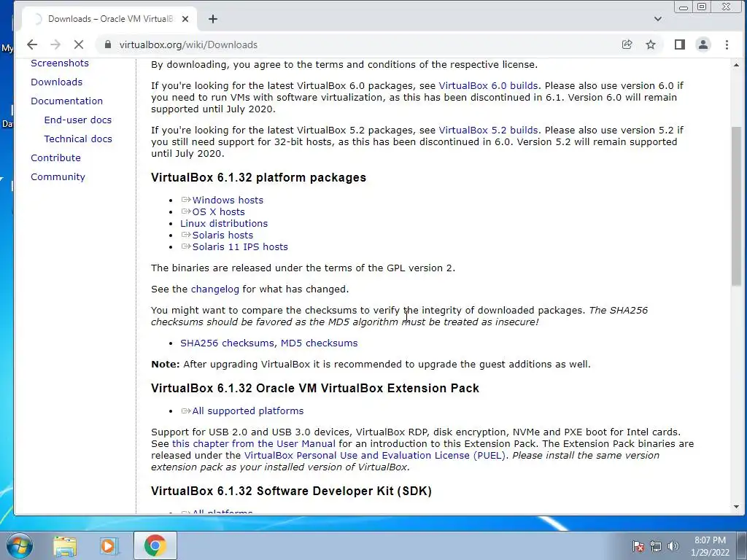
Task: Click the padlock site info icon
Action: point(108,44)
